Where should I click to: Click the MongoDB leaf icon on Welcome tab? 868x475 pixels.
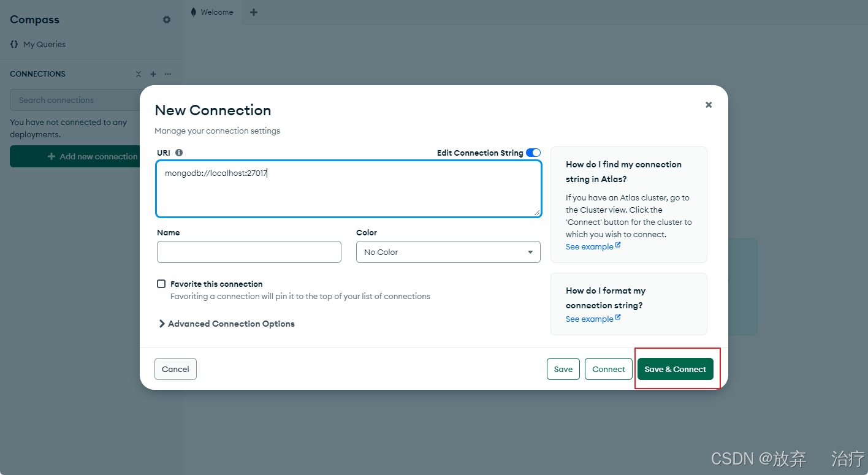tap(194, 12)
